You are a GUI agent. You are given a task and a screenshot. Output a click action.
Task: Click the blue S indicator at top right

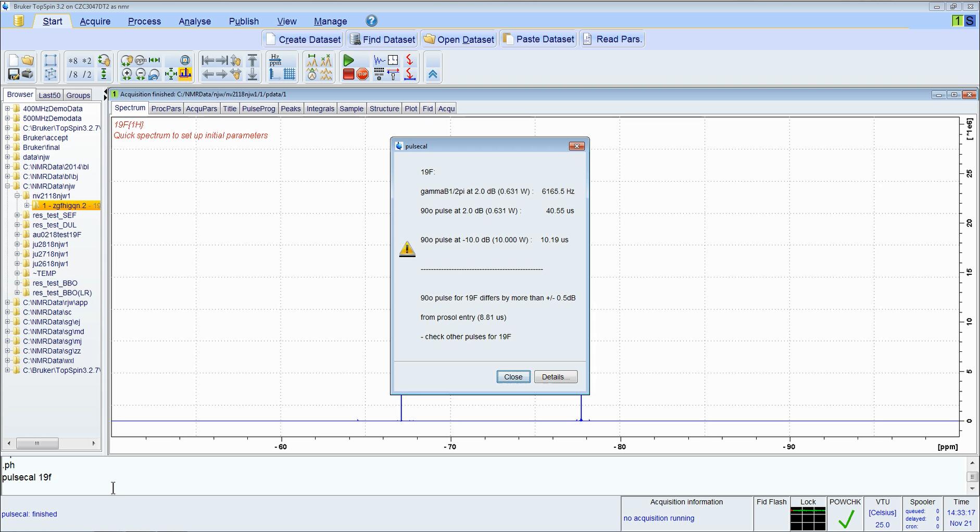[970, 21]
